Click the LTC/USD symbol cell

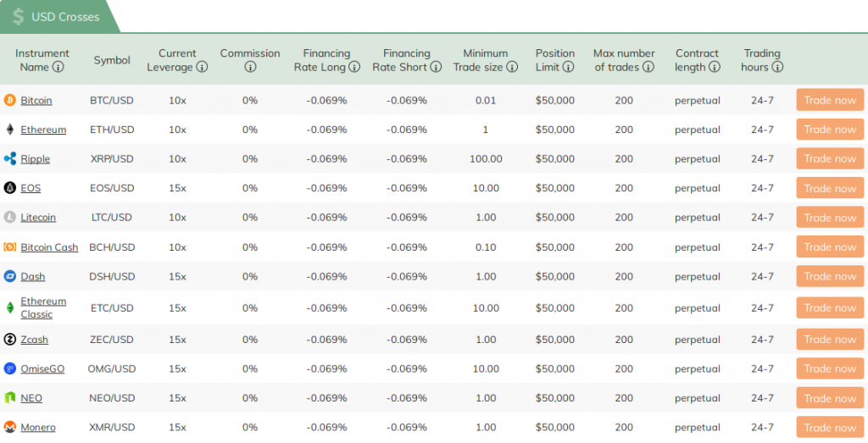tap(112, 218)
